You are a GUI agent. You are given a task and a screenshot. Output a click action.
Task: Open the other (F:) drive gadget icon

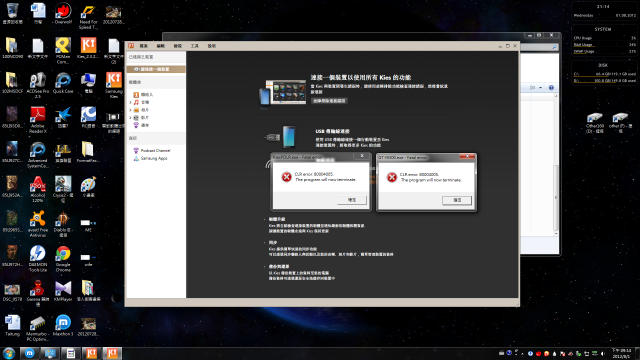620,123
